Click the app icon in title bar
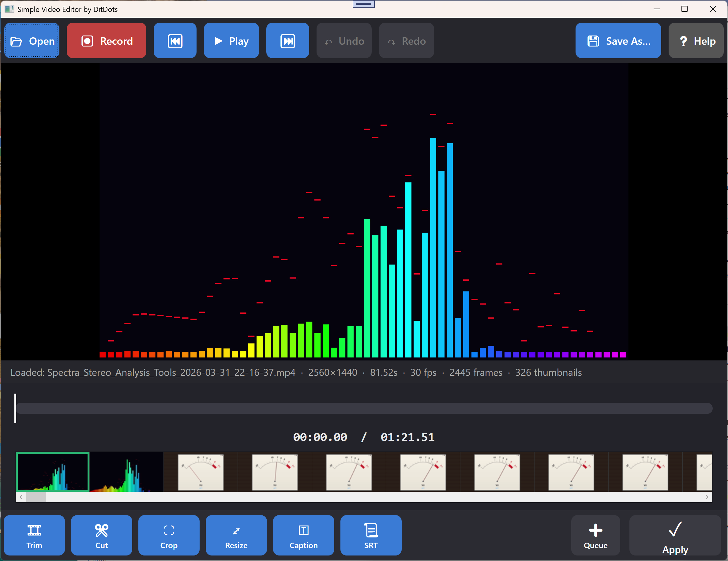Image resolution: width=728 pixels, height=561 pixels. [x=9, y=9]
